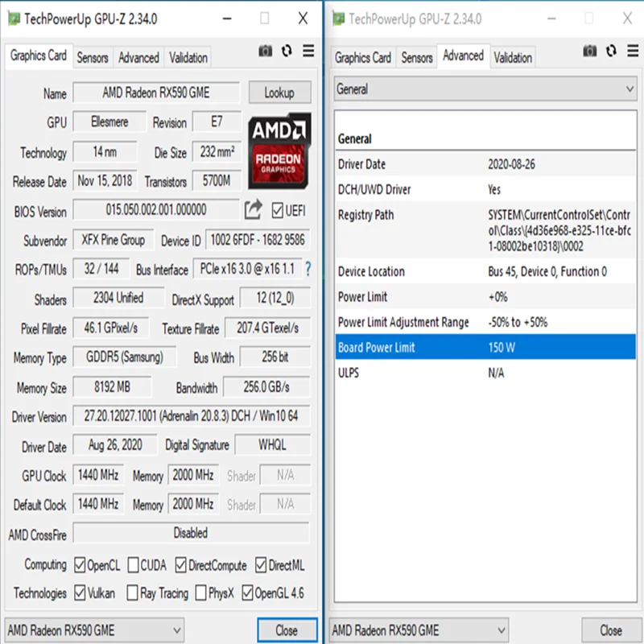Switch to Sensors tab in left window
This screenshot has height=644, width=644.
coord(93,57)
